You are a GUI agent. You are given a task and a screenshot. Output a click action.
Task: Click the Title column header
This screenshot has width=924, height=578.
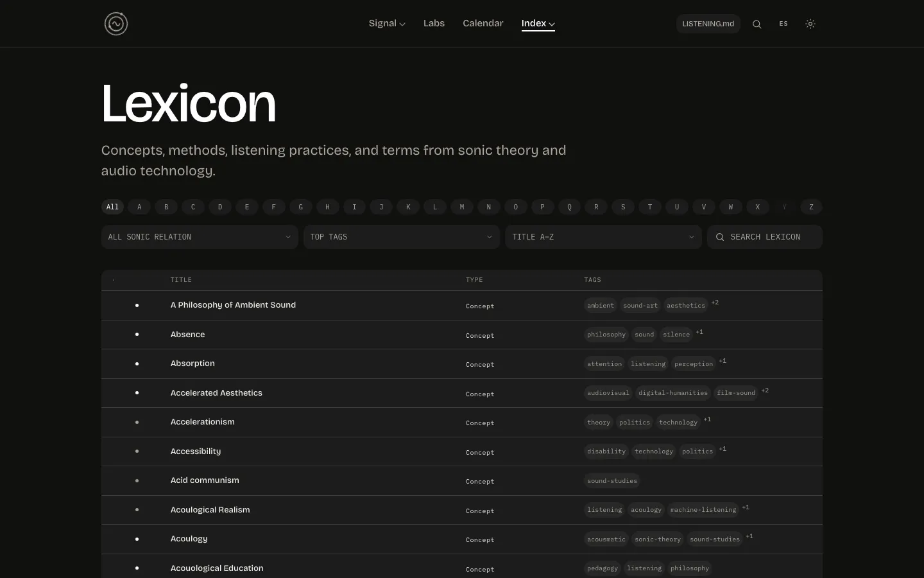[x=181, y=280]
